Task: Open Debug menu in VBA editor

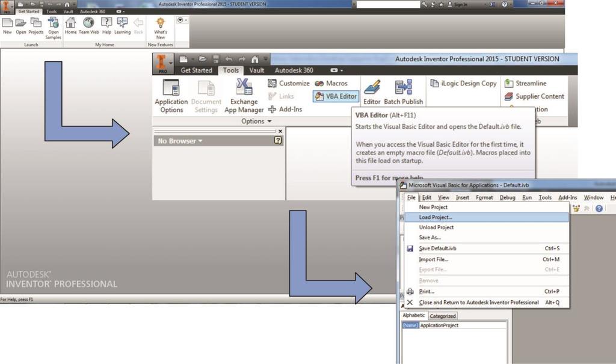Action: pos(507,197)
